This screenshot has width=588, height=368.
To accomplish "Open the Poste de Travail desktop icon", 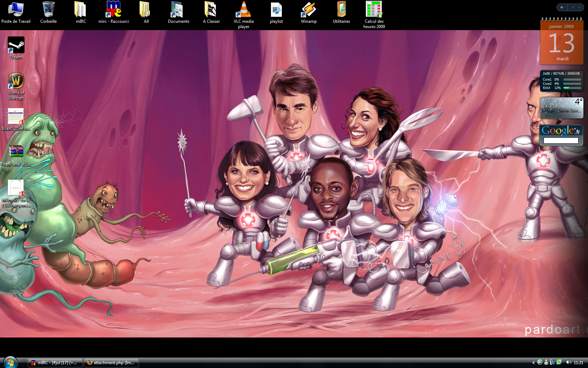I will [x=16, y=12].
